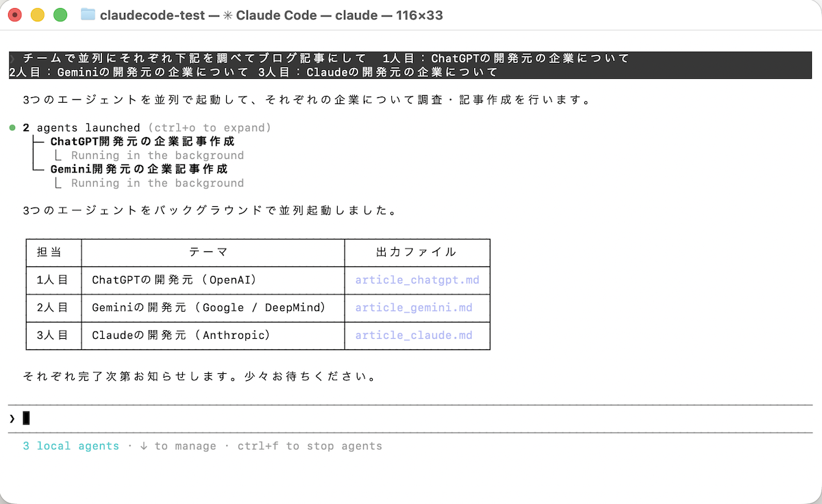Select the Gemini開発元の企業記事作成 agent entry
822x504 pixels.
[x=139, y=169]
